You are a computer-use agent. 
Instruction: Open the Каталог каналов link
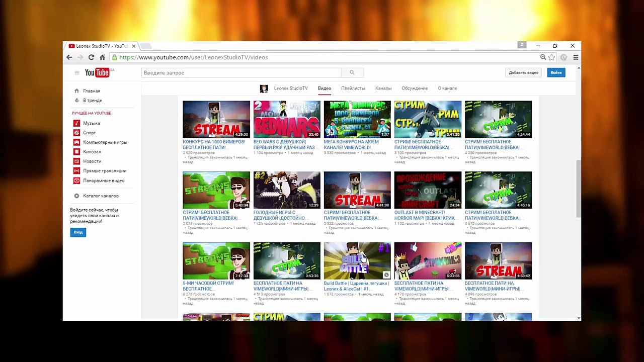pos(101,196)
